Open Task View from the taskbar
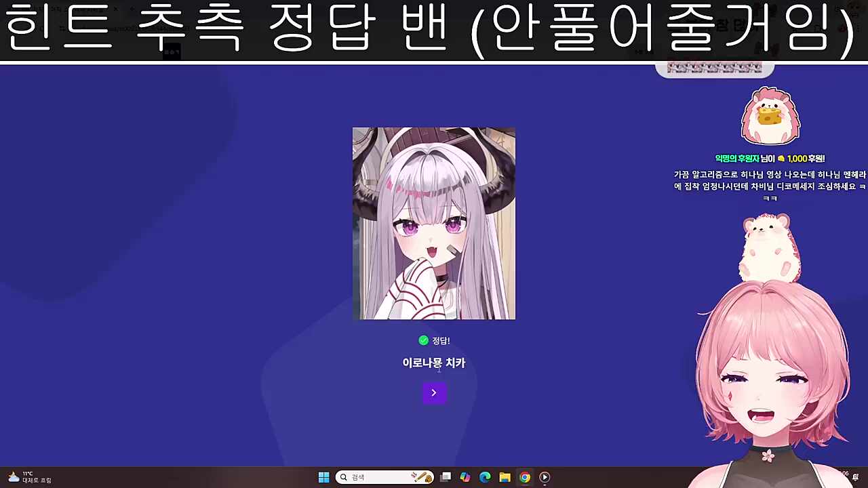Screen dimensions: 868x488 pos(446,477)
